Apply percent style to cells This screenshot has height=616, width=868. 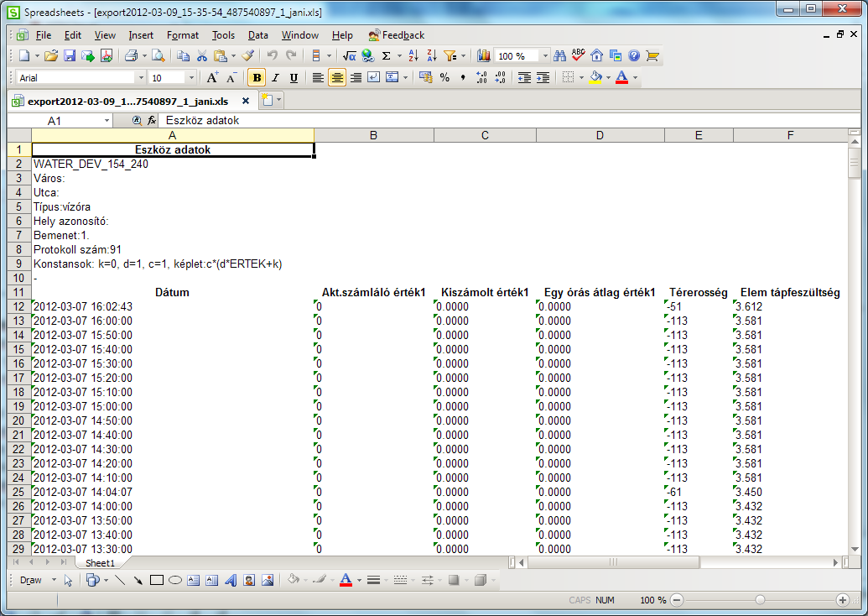pyautogui.click(x=444, y=77)
